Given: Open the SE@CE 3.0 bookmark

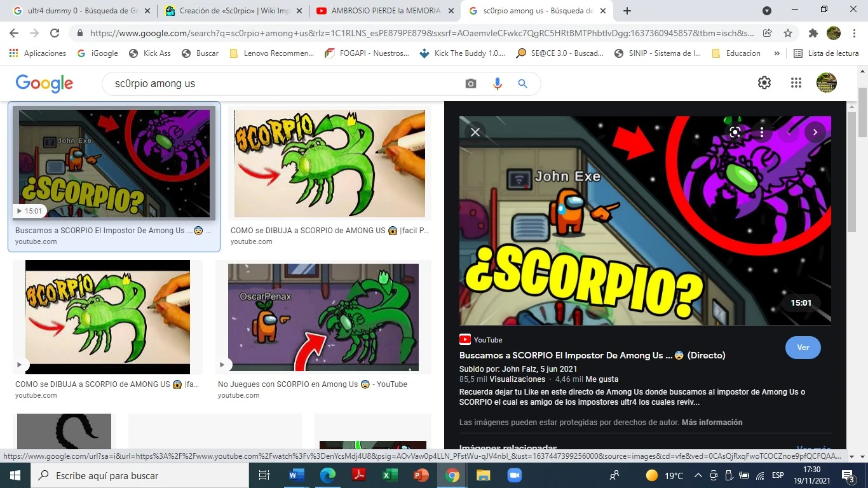Looking at the screenshot, I should (x=560, y=53).
